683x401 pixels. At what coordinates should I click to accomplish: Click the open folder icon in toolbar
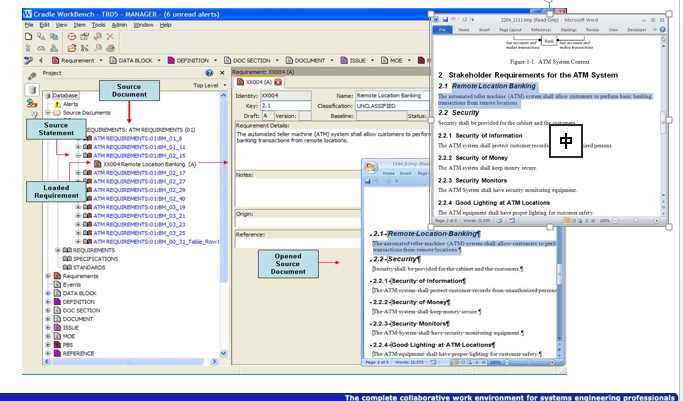pyautogui.click(x=71, y=48)
